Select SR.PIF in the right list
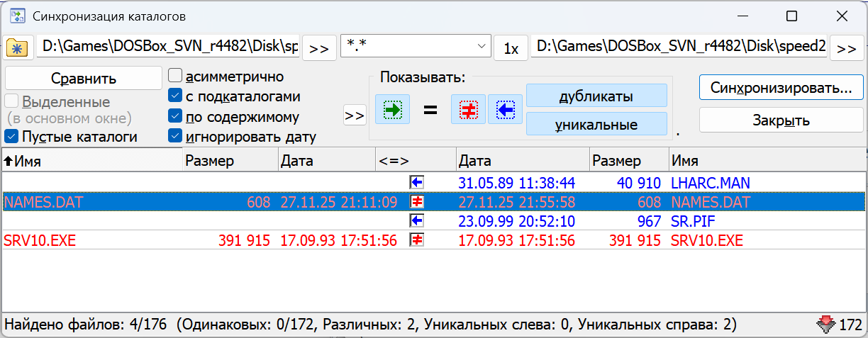868x338 pixels. click(x=692, y=221)
